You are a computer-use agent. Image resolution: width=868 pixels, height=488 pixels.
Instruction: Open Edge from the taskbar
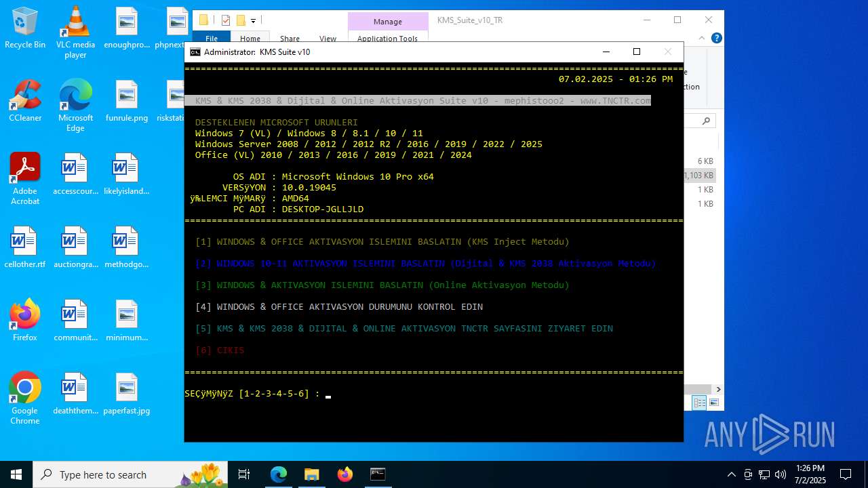point(279,474)
